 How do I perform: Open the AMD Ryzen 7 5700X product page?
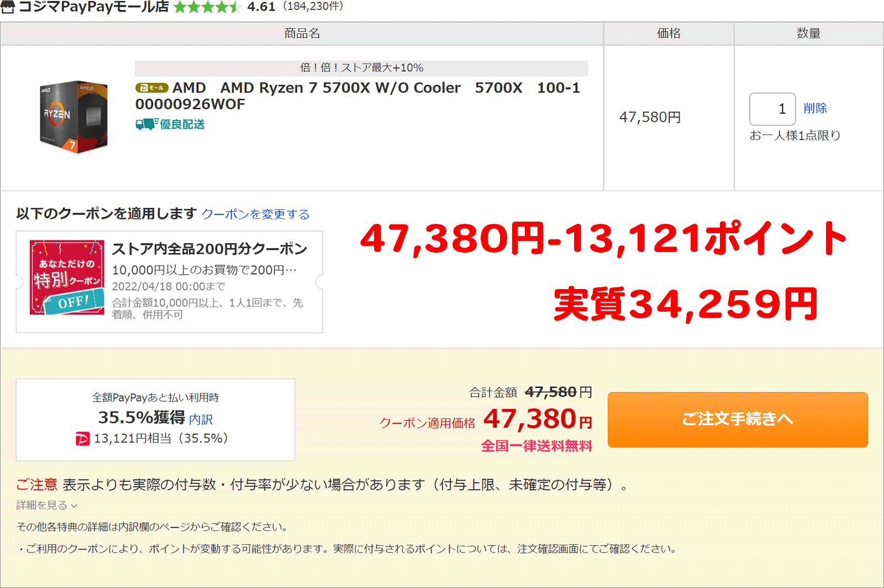341,88
